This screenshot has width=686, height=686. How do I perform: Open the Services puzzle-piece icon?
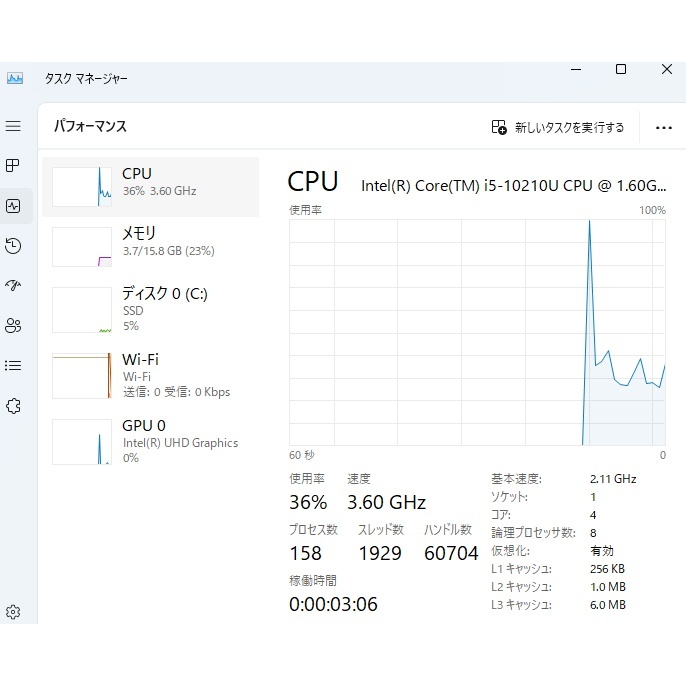(13, 406)
